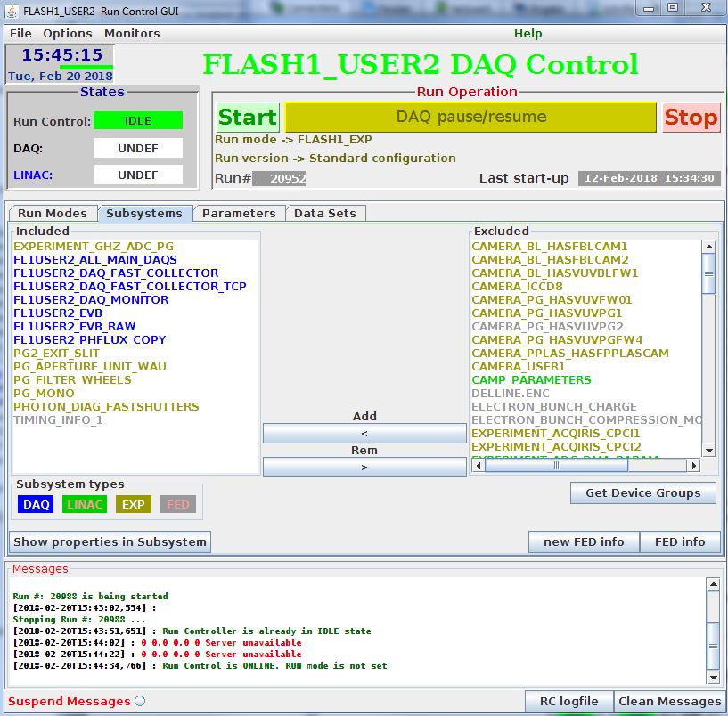Screen dimensions: 728x716
Task: Toggle the FED subsystem type filter
Action: tap(178, 505)
